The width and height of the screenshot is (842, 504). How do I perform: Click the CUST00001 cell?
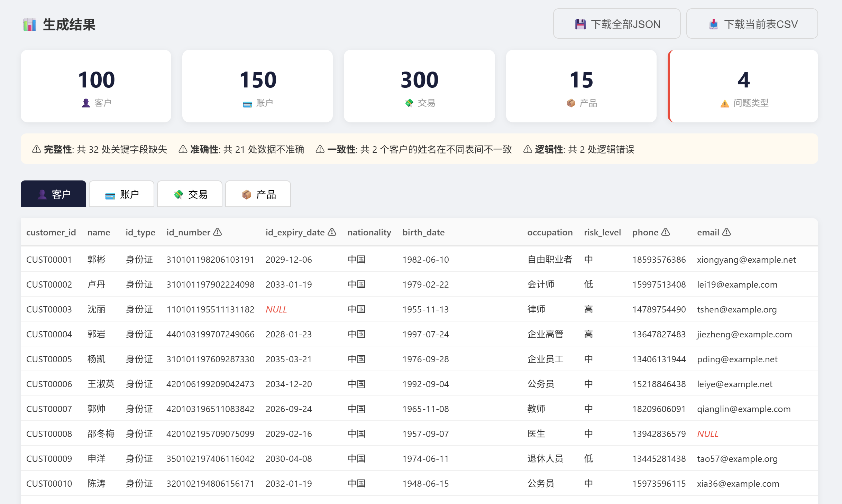point(49,260)
